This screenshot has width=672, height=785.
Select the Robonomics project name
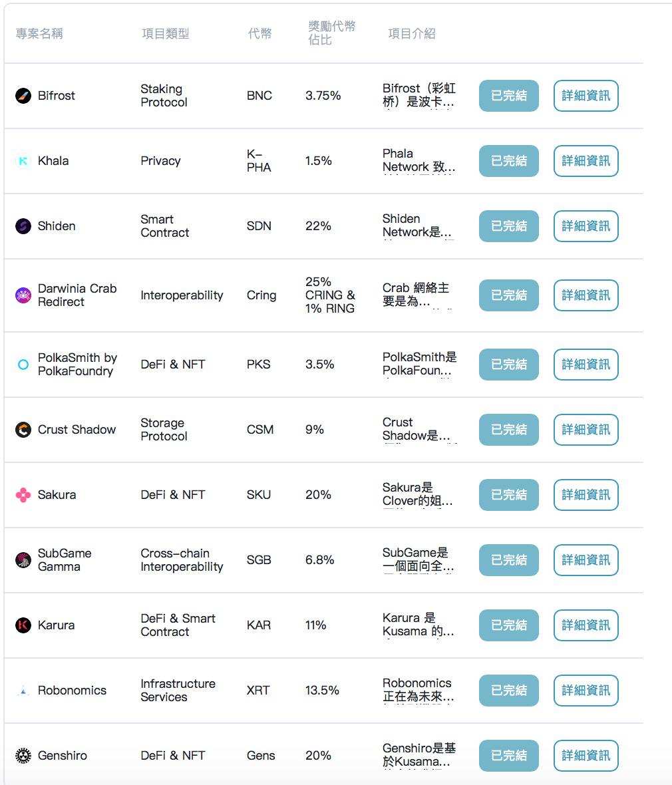72,691
